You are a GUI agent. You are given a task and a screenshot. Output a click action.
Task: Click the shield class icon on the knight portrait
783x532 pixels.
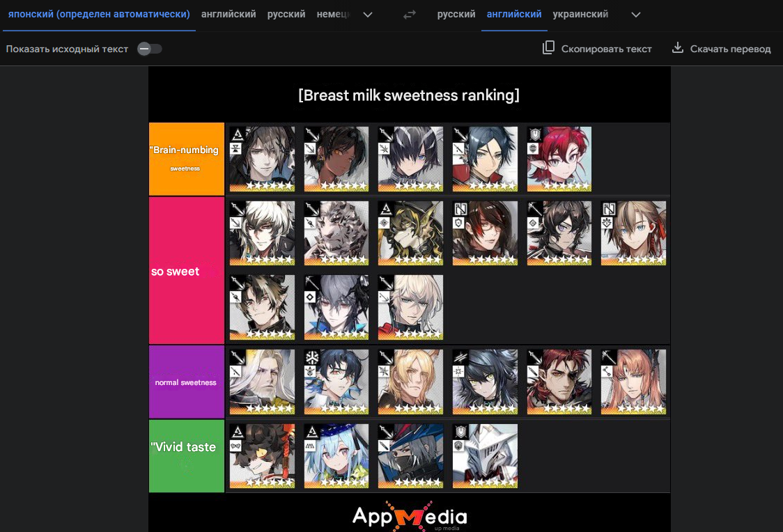pyautogui.click(x=460, y=432)
